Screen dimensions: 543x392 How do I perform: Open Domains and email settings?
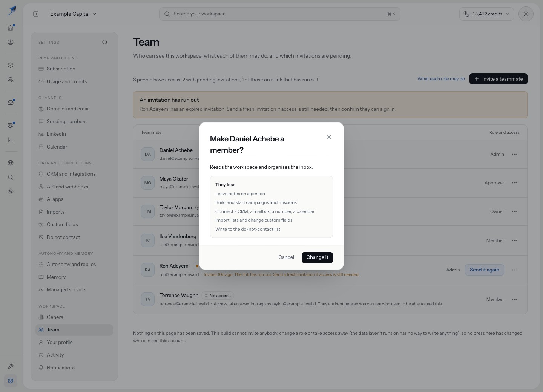tap(74, 109)
